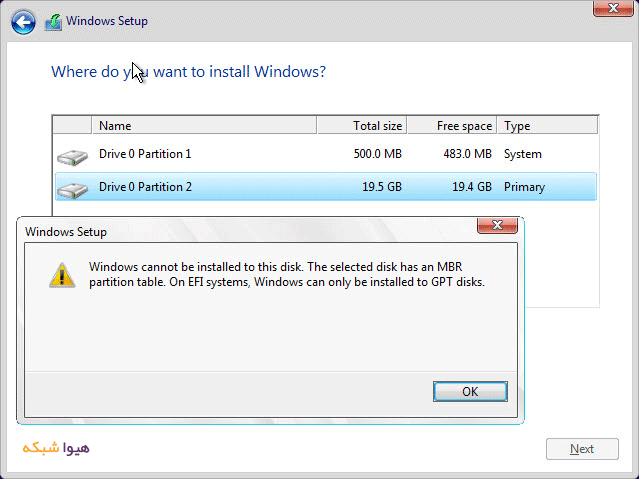Screen dimensions: 639x479
Task: Click the MBR partition error message text
Action: coord(287,275)
